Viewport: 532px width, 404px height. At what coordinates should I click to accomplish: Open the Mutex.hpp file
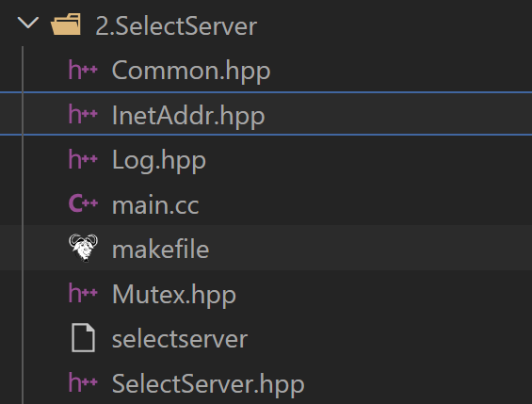pos(174,295)
